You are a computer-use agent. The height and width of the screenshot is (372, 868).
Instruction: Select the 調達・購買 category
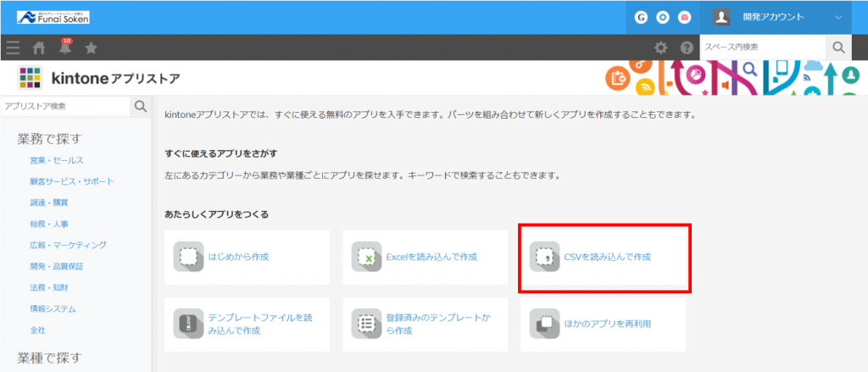coord(49,203)
